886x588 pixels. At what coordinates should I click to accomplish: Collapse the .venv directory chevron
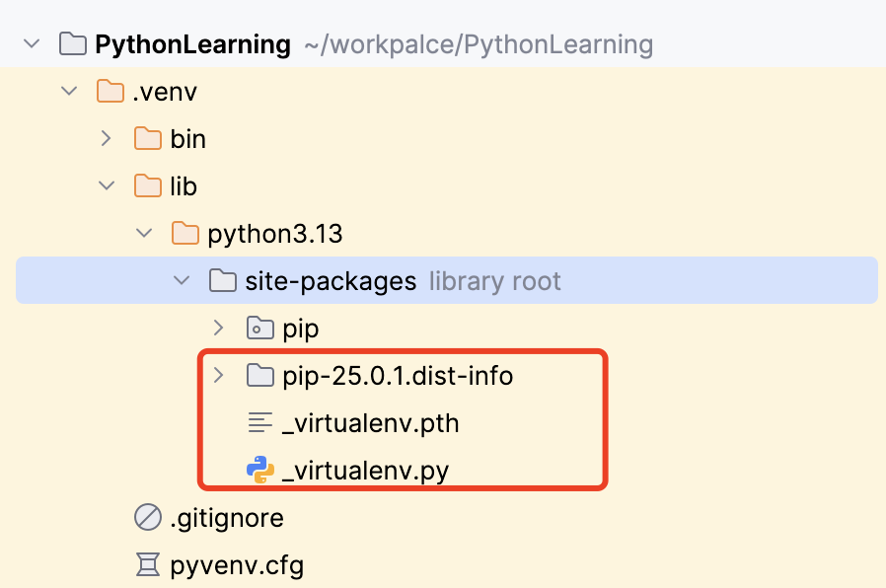pyautogui.click(x=69, y=91)
